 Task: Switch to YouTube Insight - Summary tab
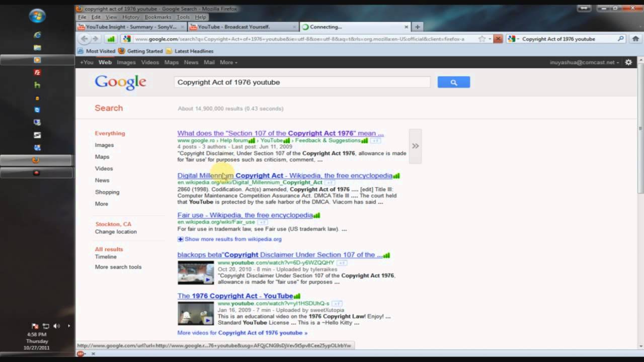click(131, 27)
